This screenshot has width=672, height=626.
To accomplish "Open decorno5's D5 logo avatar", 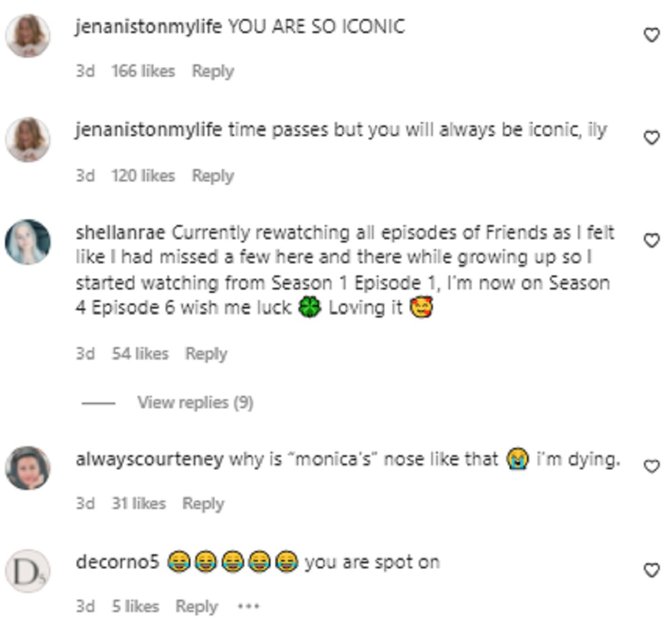I will (27, 571).
